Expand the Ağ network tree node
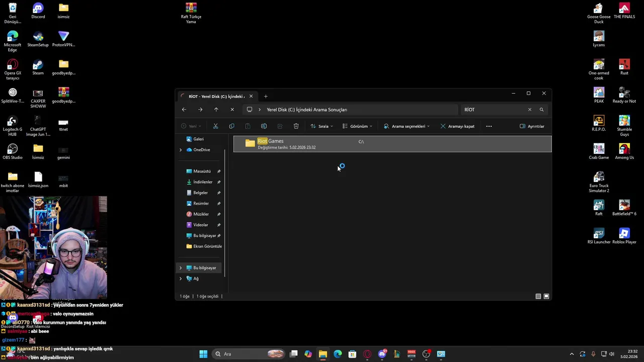 tap(181, 279)
